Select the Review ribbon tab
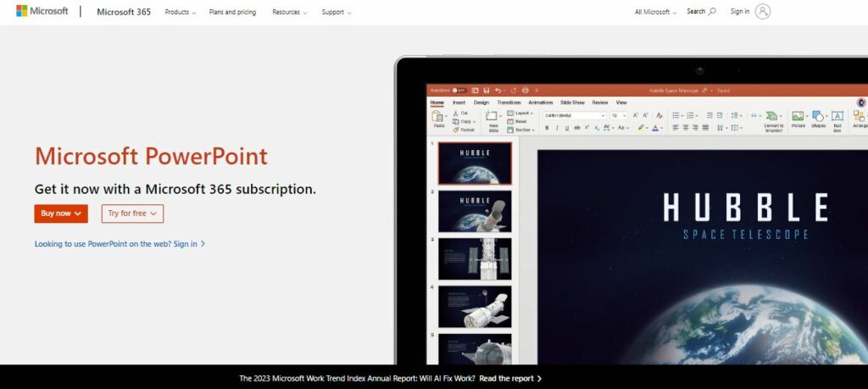This screenshot has height=389, width=868. (600, 103)
